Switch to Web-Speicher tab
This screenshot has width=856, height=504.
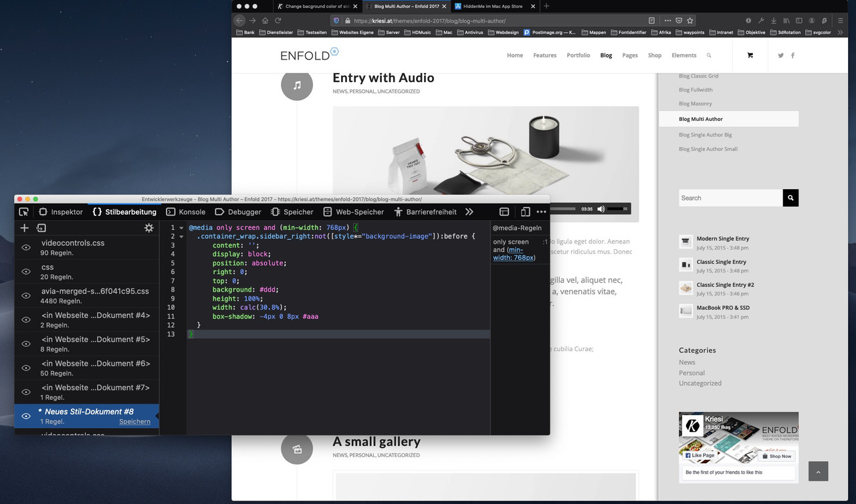(354, 212)
